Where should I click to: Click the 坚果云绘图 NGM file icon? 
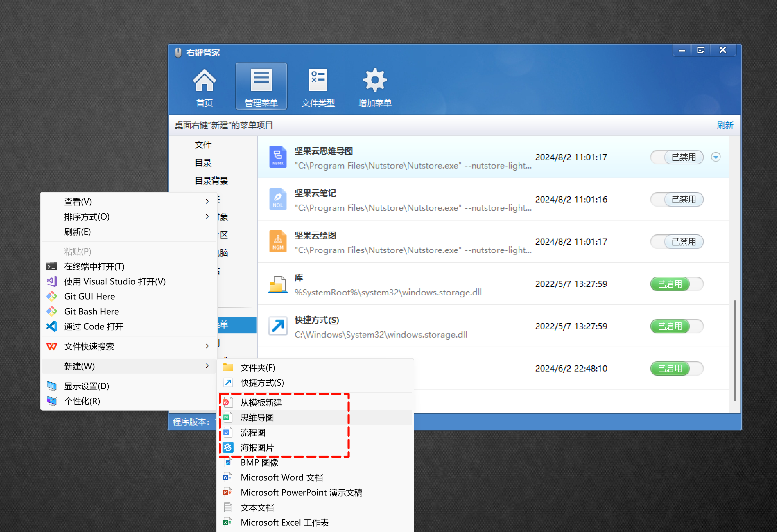click(278, 242)
